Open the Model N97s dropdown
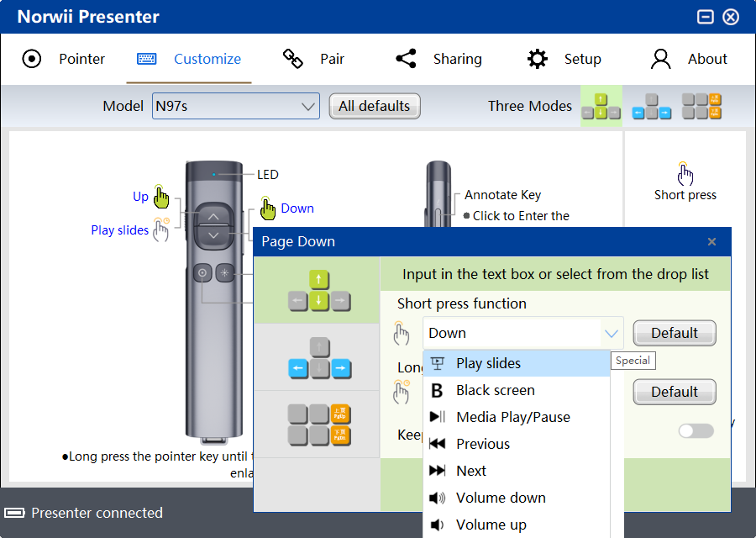 tap(236, 106)
